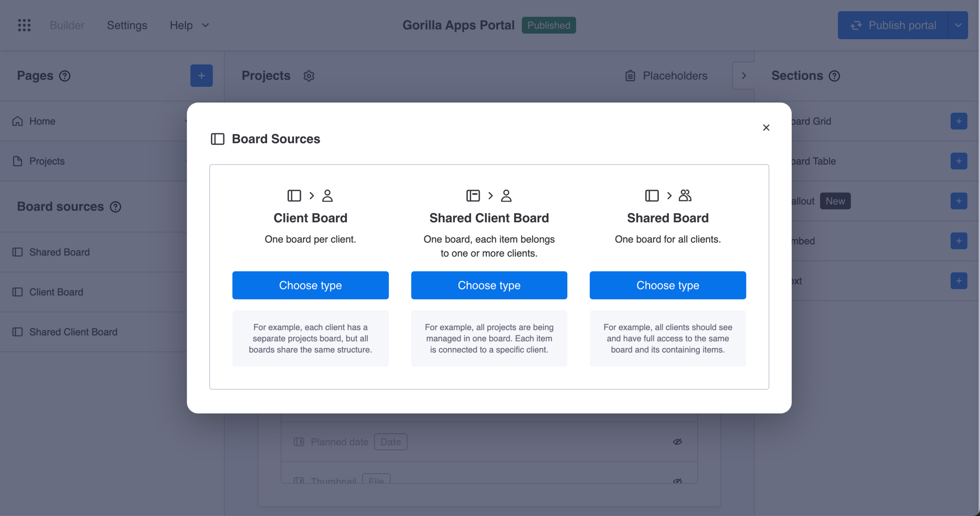The width and height of the screenshot is (980, 516).
Task: Open Projects page settings gear
Action: tap(309, 76)
